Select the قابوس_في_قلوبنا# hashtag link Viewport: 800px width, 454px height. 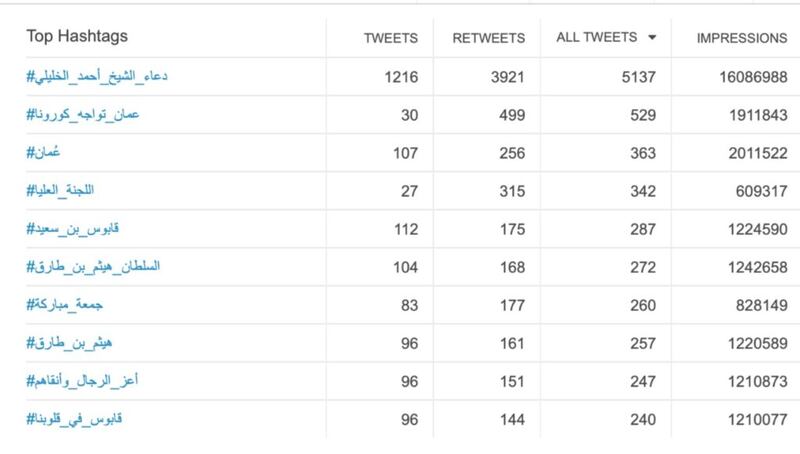tap(75, 419)
